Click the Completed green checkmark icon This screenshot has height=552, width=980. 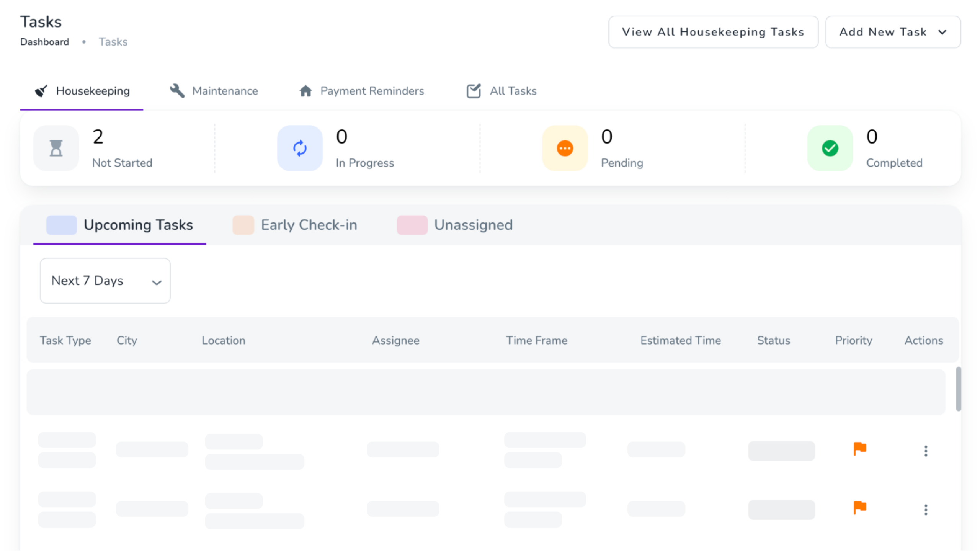(x=830, y=148)
